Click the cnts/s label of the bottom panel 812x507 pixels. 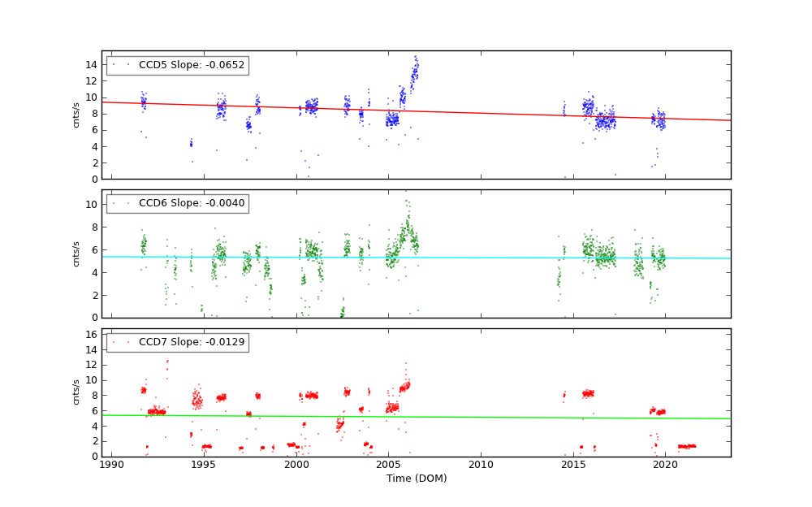coord(77,392)
